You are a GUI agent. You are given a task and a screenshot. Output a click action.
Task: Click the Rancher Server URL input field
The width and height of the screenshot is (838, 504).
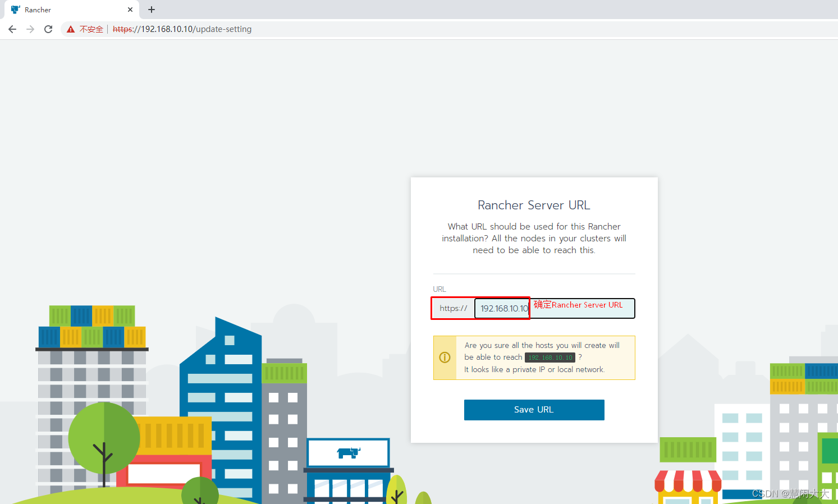click(x=555, y=308)
